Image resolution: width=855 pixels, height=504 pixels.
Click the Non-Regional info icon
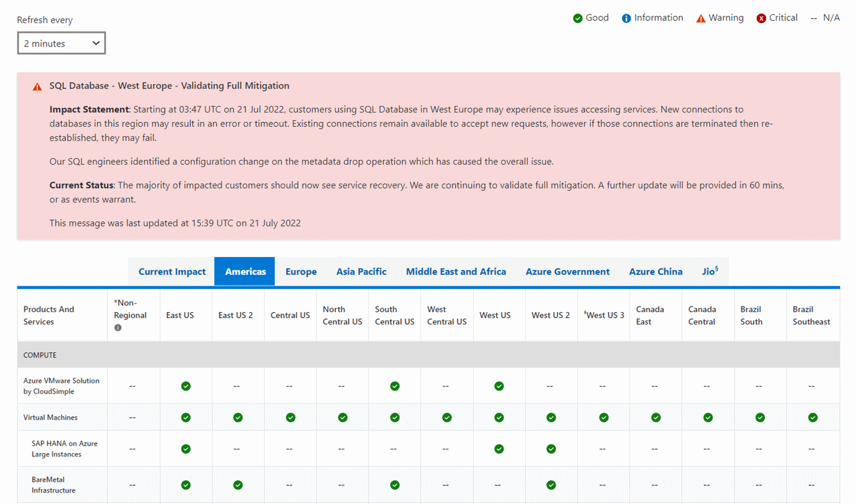pos(118,328)
